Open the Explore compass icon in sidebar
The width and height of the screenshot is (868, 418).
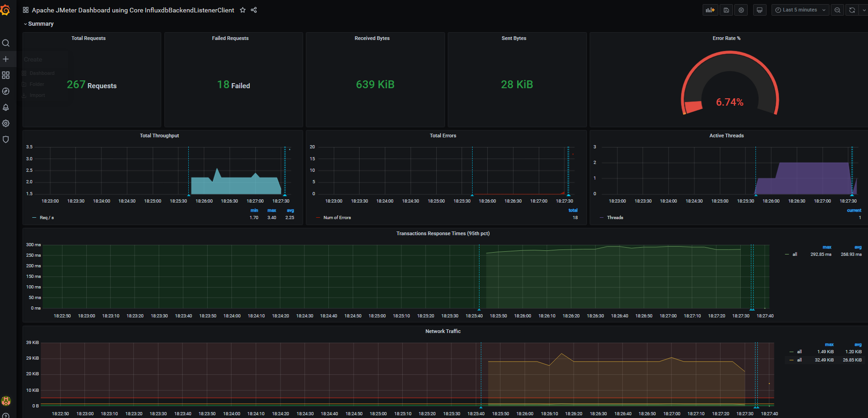(6, 91)
